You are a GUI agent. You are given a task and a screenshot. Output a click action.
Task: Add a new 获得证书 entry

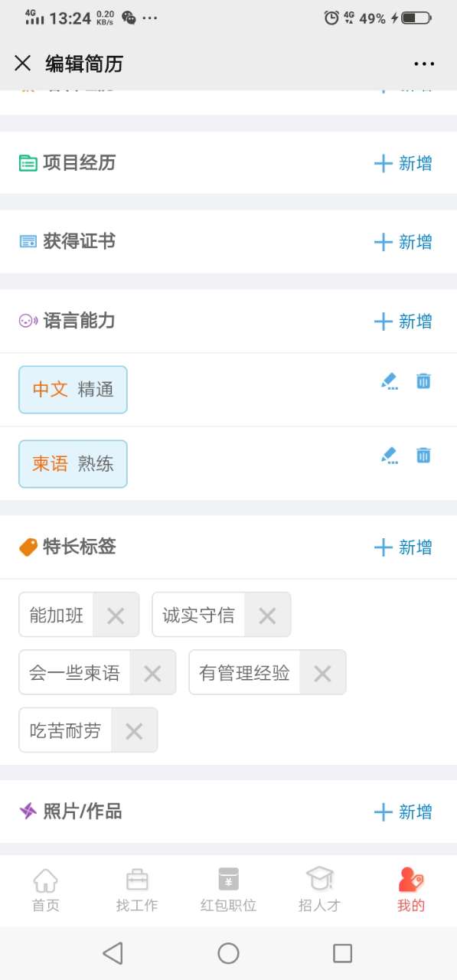pyautogui.click(x=403, y=242)
